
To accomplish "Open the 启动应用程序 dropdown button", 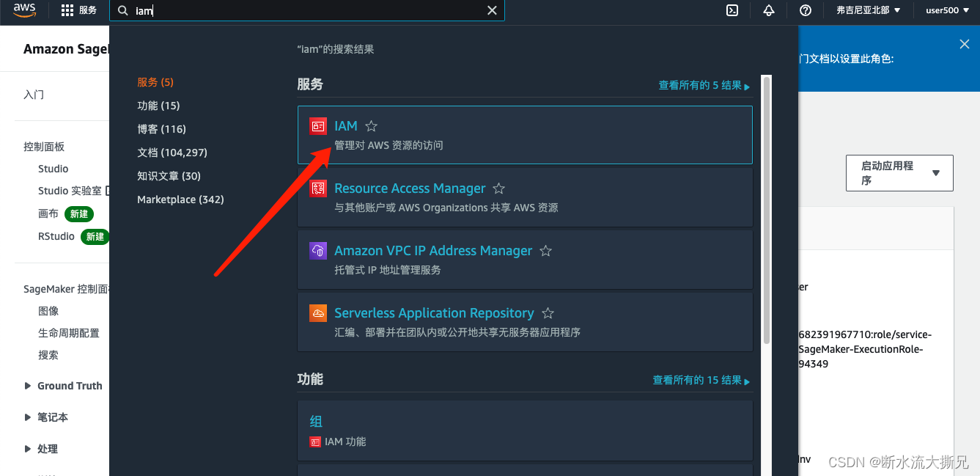I will click(899, 173).
